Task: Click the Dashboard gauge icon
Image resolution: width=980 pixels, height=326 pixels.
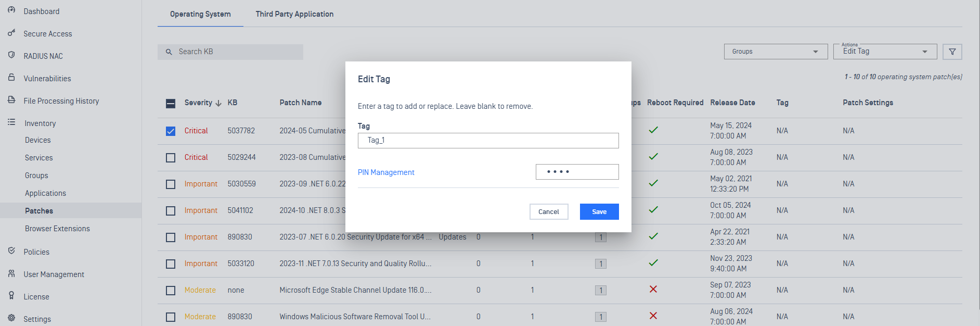Action: tap(11, 11)
